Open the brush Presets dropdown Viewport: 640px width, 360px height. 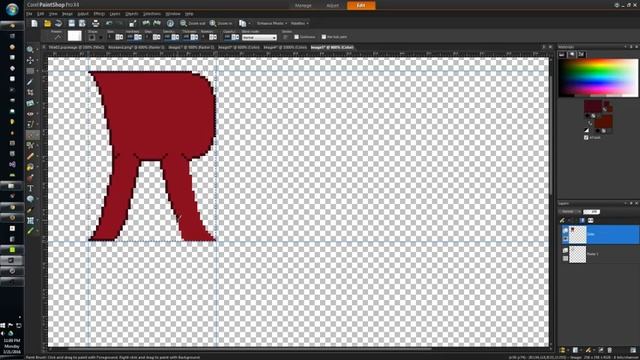tap(58, 37)
